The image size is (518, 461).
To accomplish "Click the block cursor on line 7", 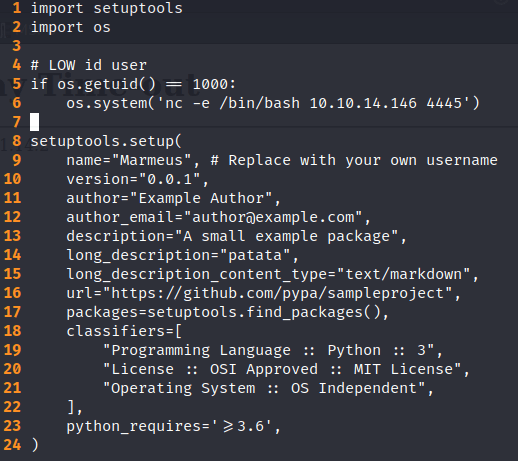I will point(34,122).
